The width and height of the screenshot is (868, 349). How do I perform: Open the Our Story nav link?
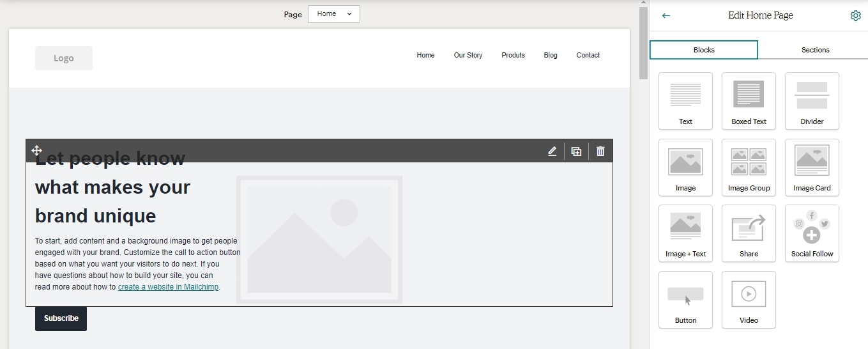point(468,55)
